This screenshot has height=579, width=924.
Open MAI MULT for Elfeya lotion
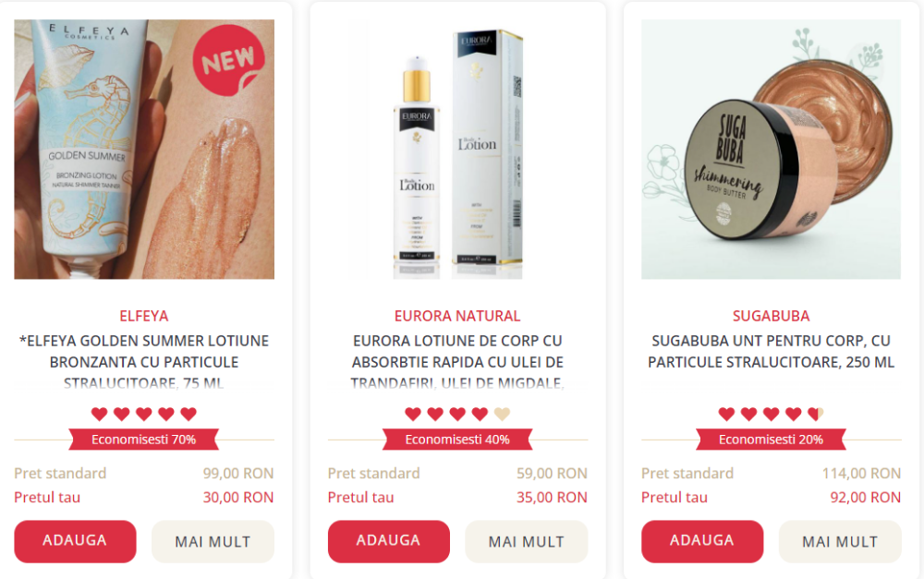[x=213, y=541]
